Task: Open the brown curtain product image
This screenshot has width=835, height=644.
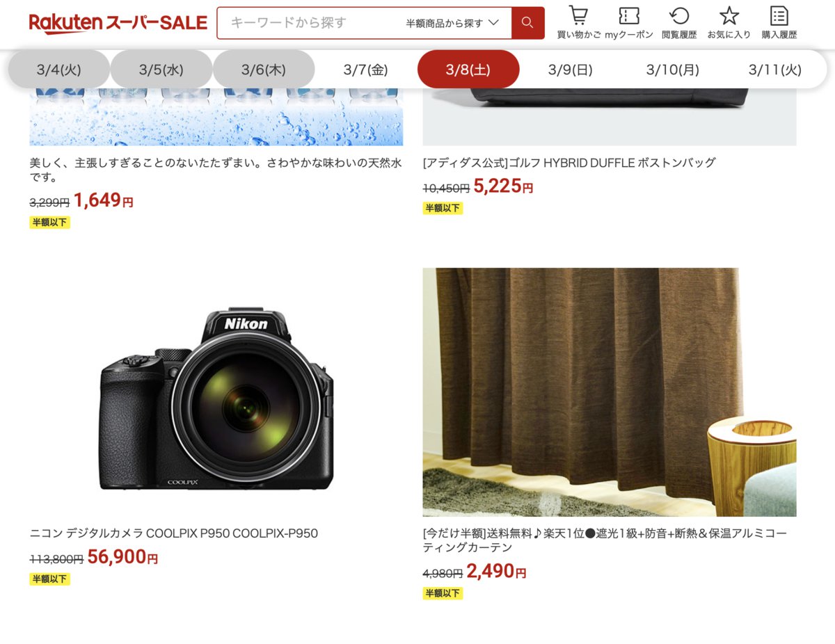Action: pyautogui.click(x=610, y=392)
